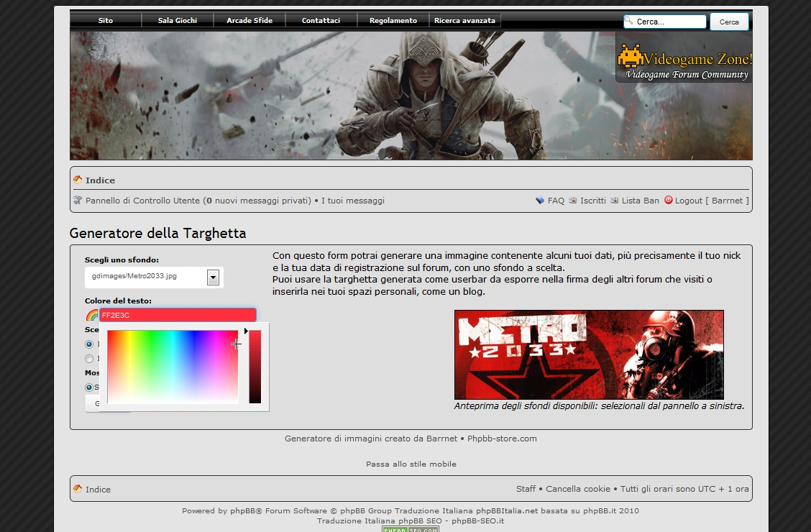Open the Lista Ban link

click(641, 201)
